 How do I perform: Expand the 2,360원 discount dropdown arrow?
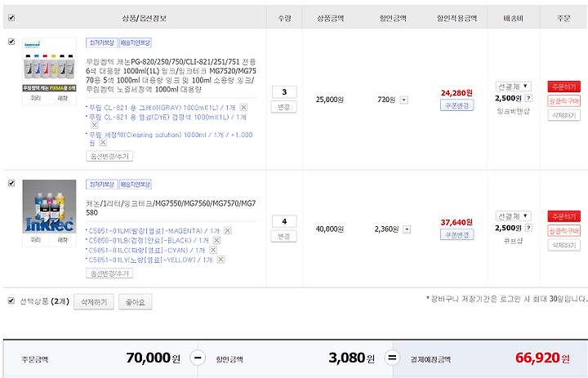[x=407, y=229]
